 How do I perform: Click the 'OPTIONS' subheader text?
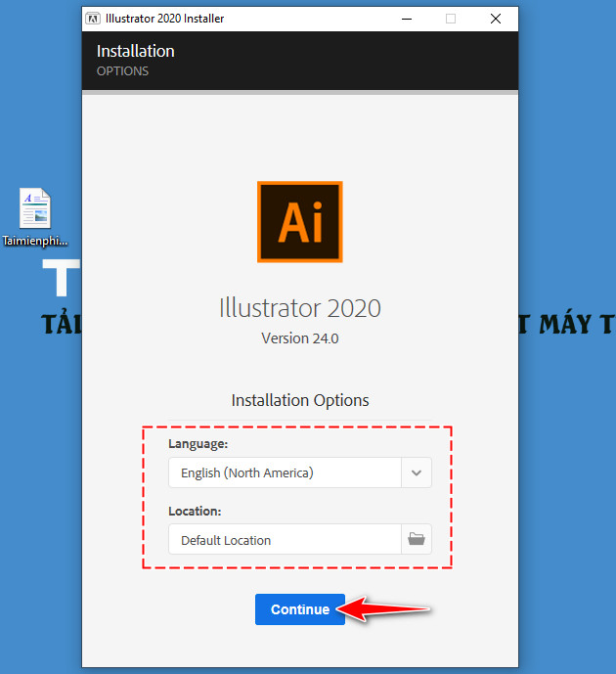coord(122,71)
